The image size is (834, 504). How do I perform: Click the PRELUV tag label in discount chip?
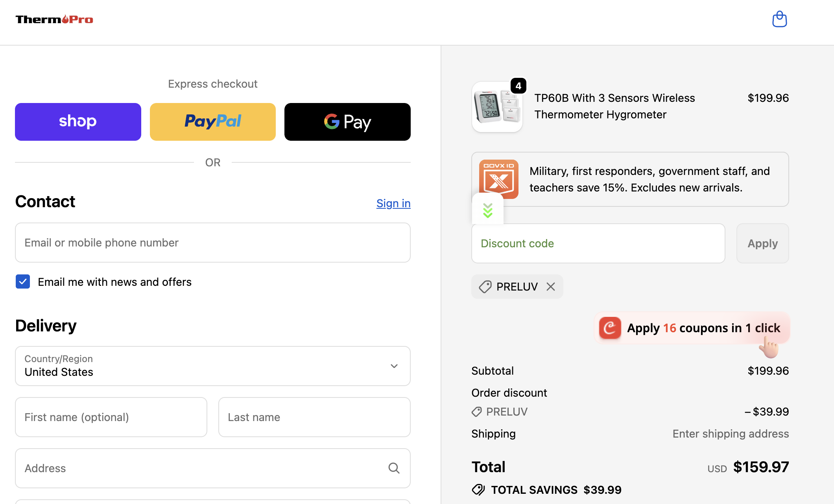[x=517, y=287]
